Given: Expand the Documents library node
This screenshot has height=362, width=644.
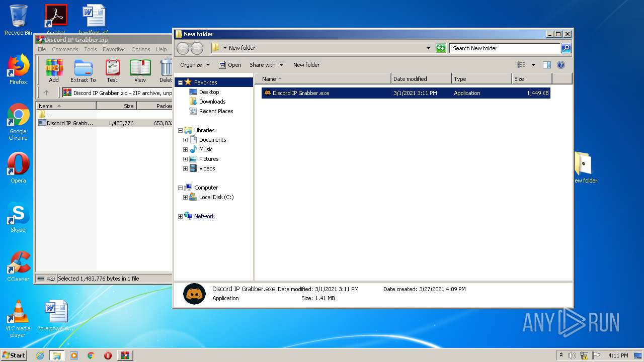Looking at the screenshot, I should pos(185,140).
